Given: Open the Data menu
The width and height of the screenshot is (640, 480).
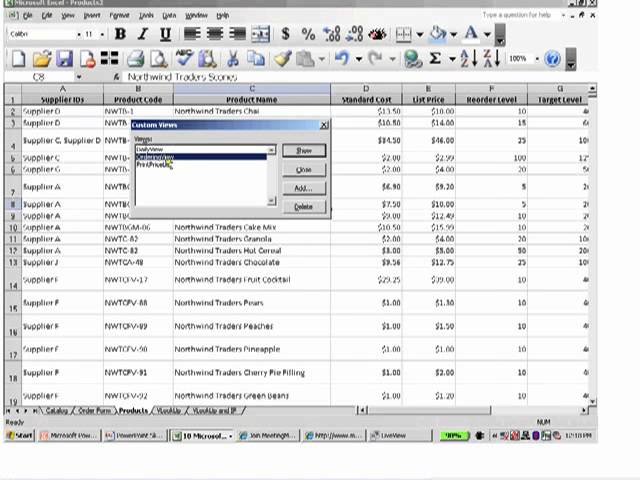Looking at the screenshot, I should [x=169, y=16].
